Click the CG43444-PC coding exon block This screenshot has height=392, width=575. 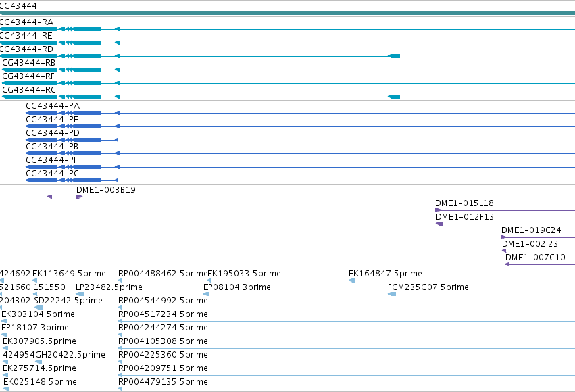[87, 180]
